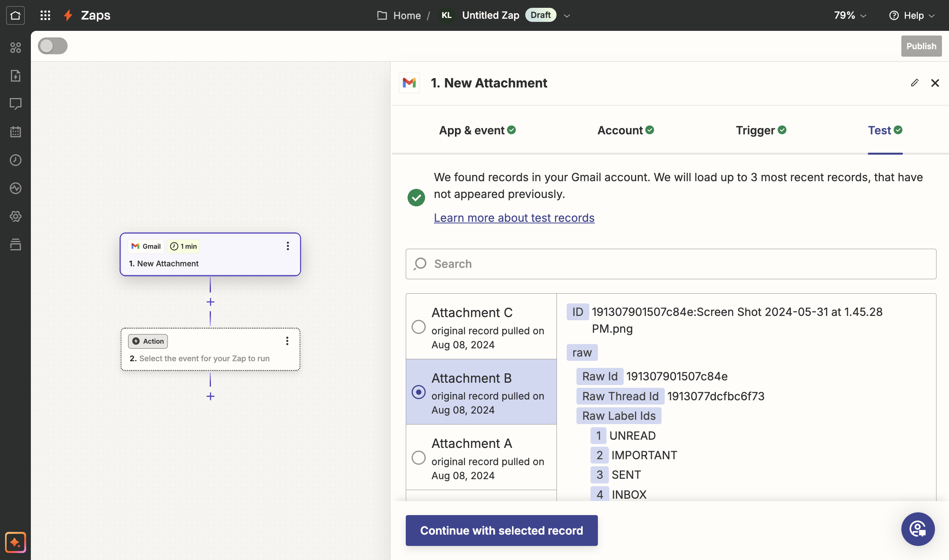
Task: Open the Action step three-dot menu
Action: [x=287, y=341]
